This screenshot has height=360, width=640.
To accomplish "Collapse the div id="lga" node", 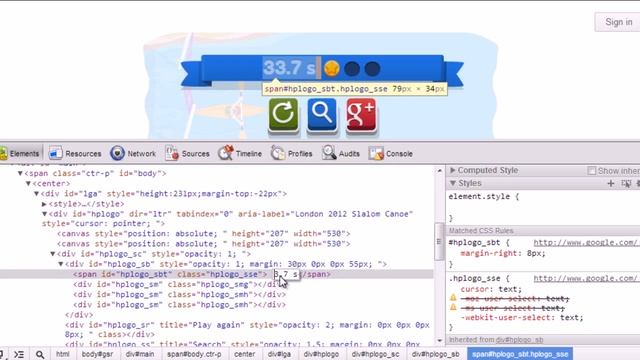I will (x=36, y=193).
